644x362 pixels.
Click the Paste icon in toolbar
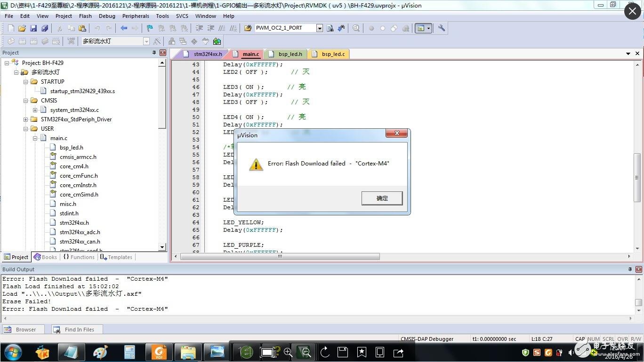(82, 28)
